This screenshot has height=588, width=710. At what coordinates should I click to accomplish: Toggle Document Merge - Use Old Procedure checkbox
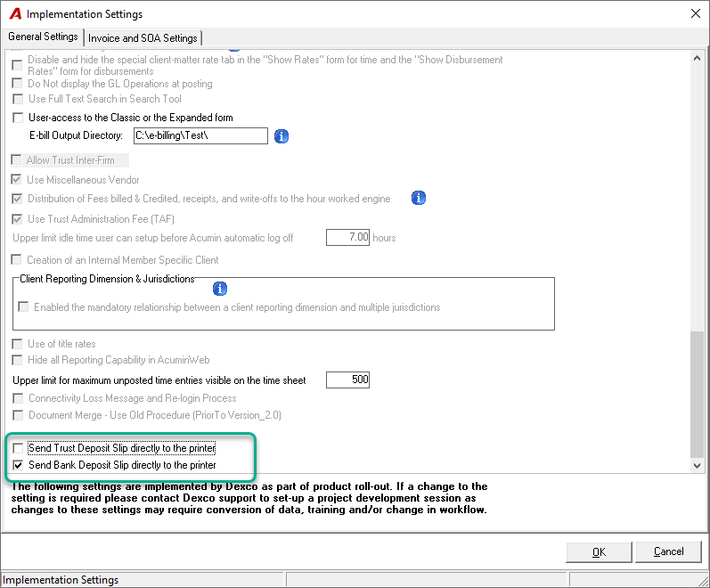click(18, 415)
